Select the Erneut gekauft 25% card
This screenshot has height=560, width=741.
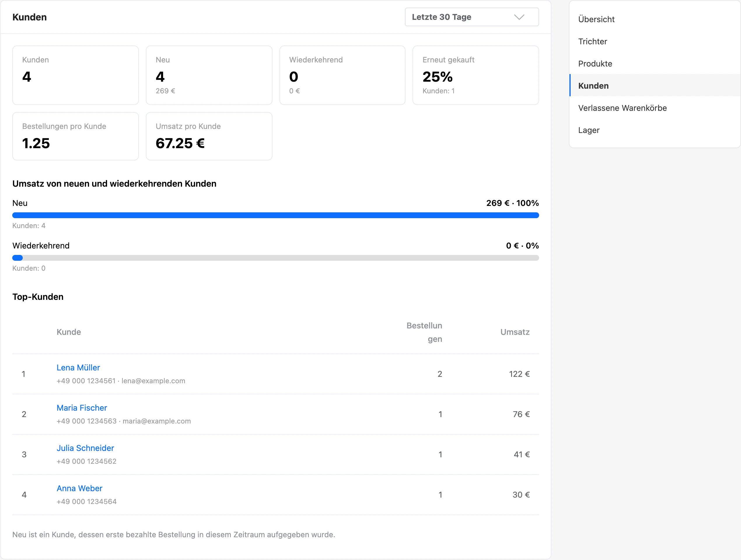click(x=475, y=75)
